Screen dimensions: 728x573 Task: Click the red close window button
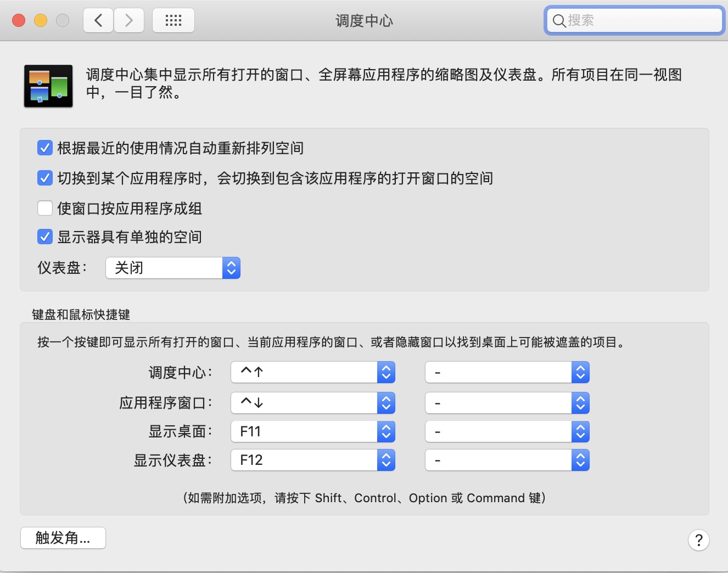19,21
